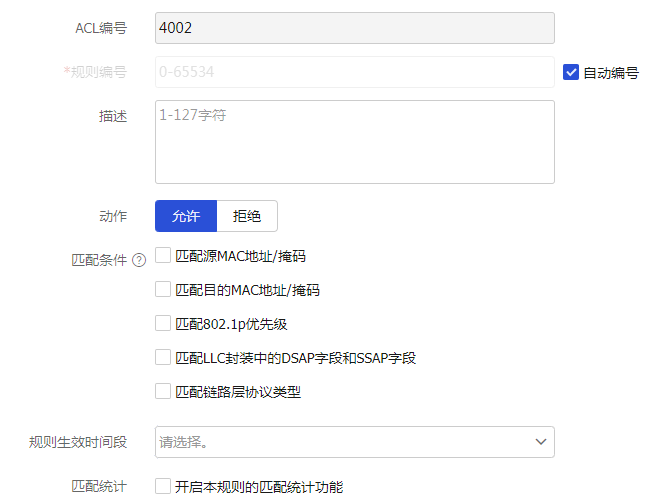Enable 匹配LLC封装中的DSAP字段和SSAP字段 checkbox
The image size is (656, 498).
163,357
